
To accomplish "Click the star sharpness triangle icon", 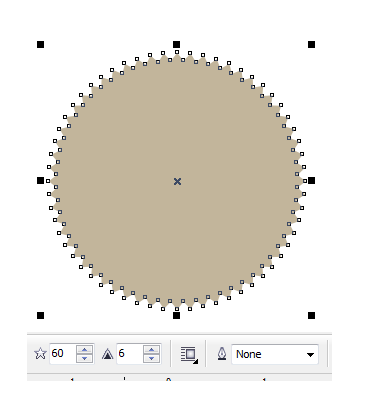I will [x=107, y=354].
